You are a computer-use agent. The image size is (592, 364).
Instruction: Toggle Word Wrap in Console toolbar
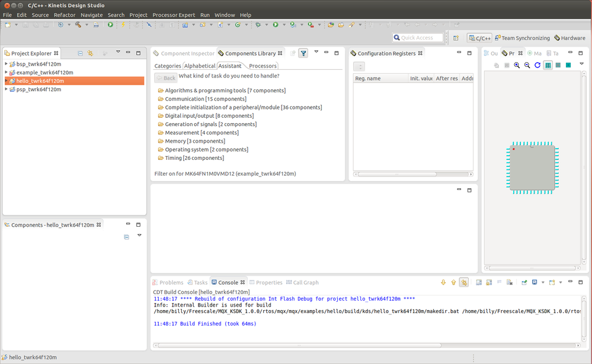click(499, 282)
